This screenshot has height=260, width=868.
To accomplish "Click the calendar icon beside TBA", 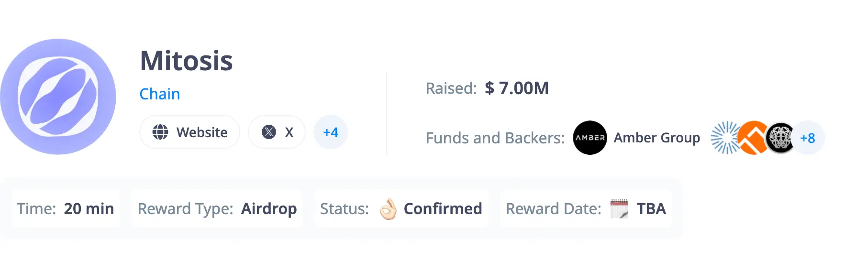I will coord(619,209).
